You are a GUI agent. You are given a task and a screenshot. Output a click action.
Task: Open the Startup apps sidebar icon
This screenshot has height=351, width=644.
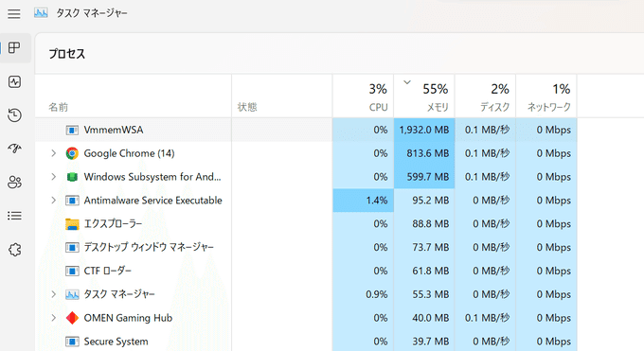(x=14, y=149)
